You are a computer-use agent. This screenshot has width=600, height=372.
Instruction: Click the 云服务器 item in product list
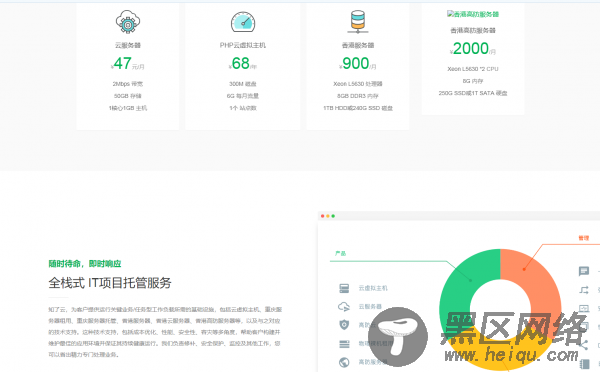[370, 307]
